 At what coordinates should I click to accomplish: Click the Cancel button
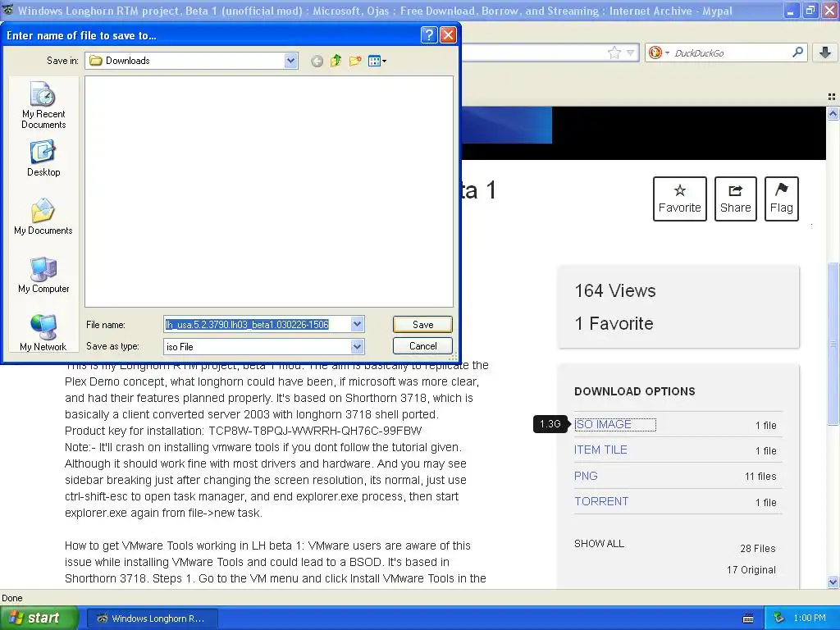coord(422,346)
